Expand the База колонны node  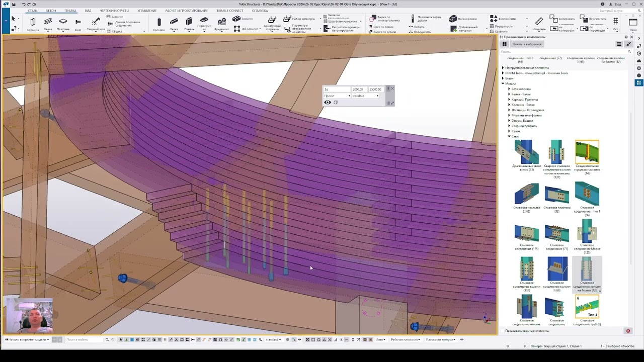pos(509,89)
